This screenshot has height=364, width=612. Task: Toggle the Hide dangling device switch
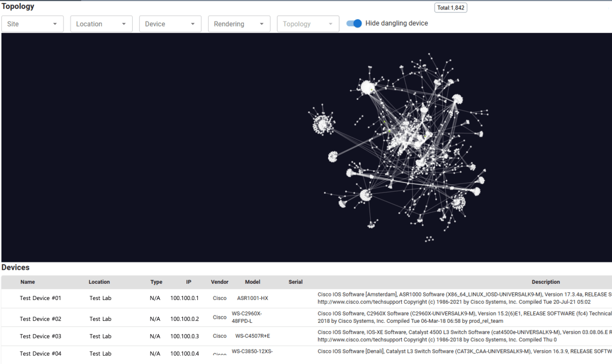(354, 23)
